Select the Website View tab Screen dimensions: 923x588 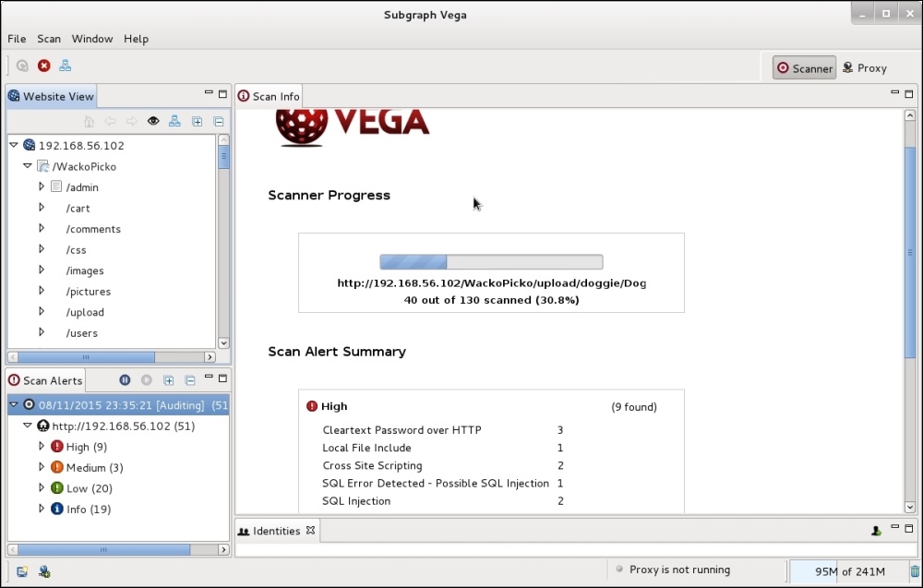51,97
